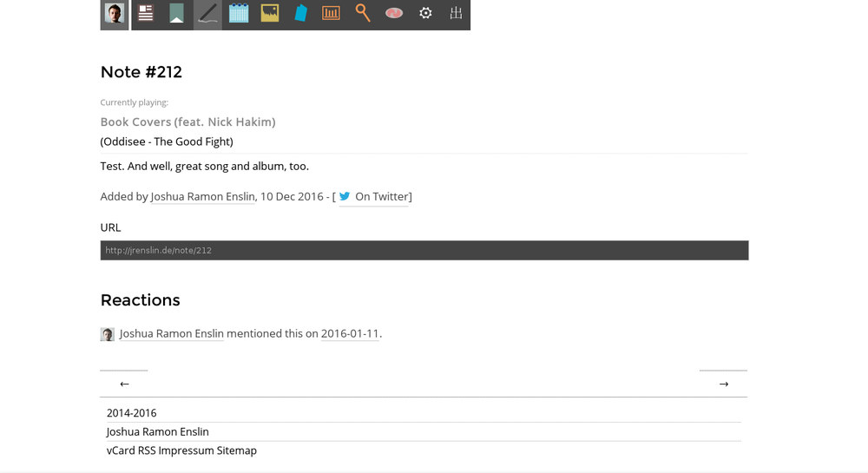Open the calendar icon

pyautogui.click(x=239, y=14)
